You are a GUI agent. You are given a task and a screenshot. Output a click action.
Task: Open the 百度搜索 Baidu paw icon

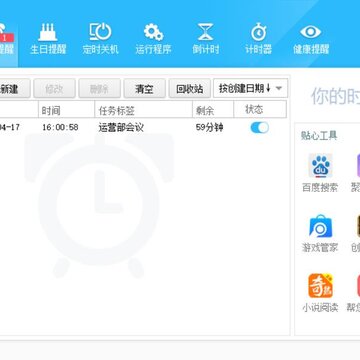pyautogui.click(x=320, y=166)
